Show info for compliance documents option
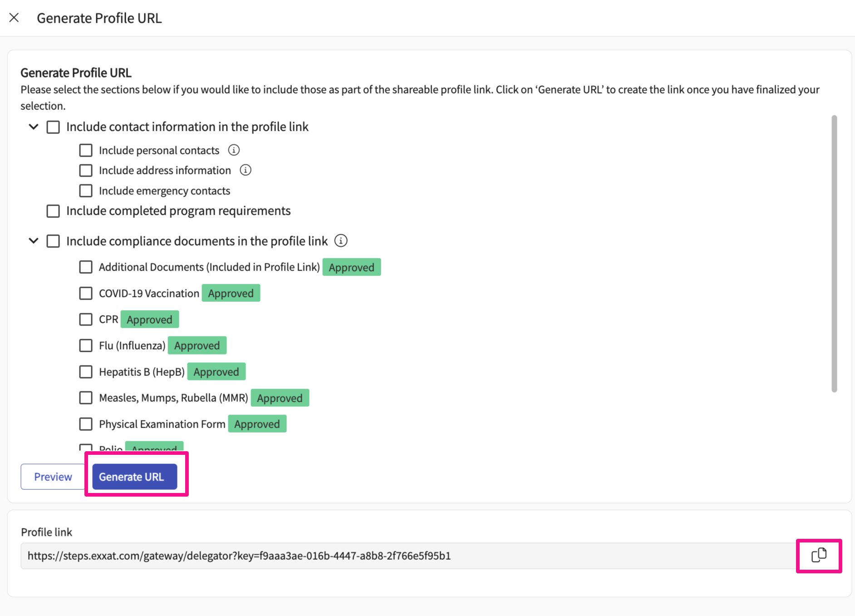 tap(341, 241)
